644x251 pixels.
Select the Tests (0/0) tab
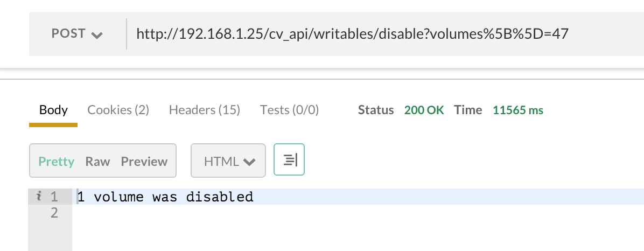(x=289, y=110)
